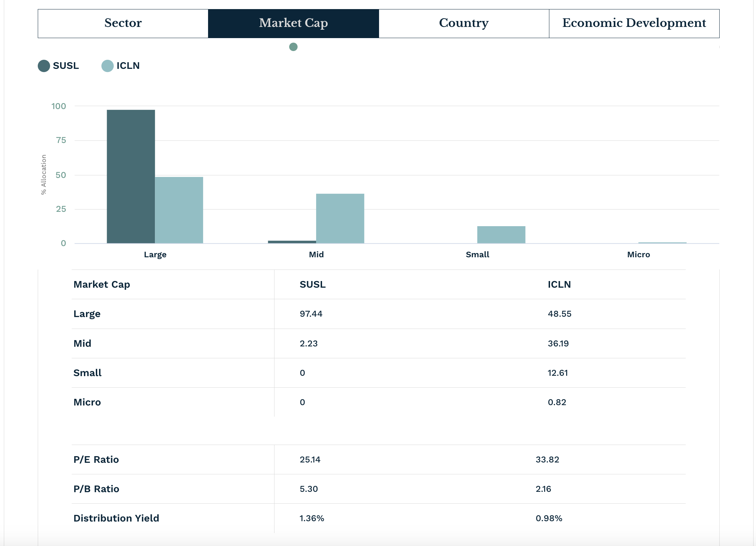756x546 pixels.
Task: Click the green dot below Market Cap tab
Action: point(293,47)
